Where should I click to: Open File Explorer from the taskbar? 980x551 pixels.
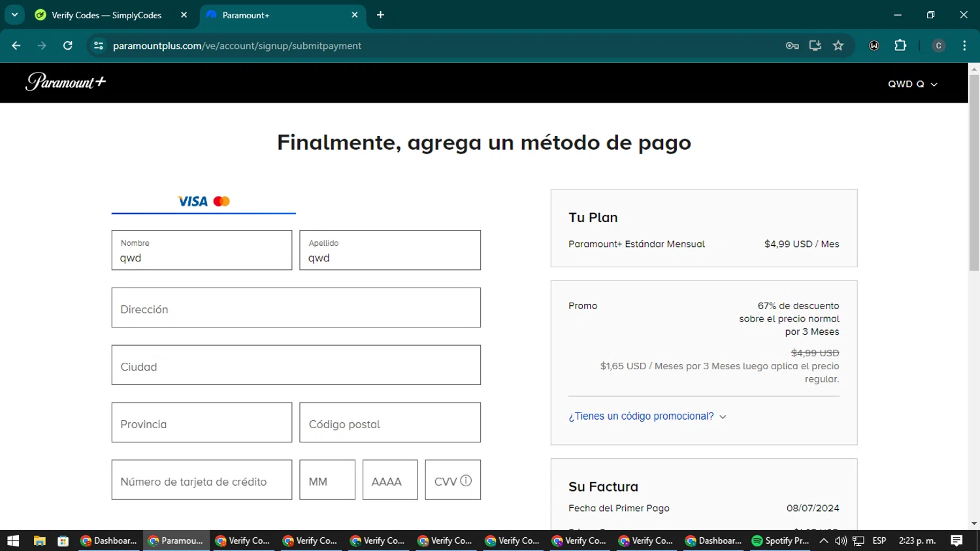pyautogui.click(x=39, y=541)
